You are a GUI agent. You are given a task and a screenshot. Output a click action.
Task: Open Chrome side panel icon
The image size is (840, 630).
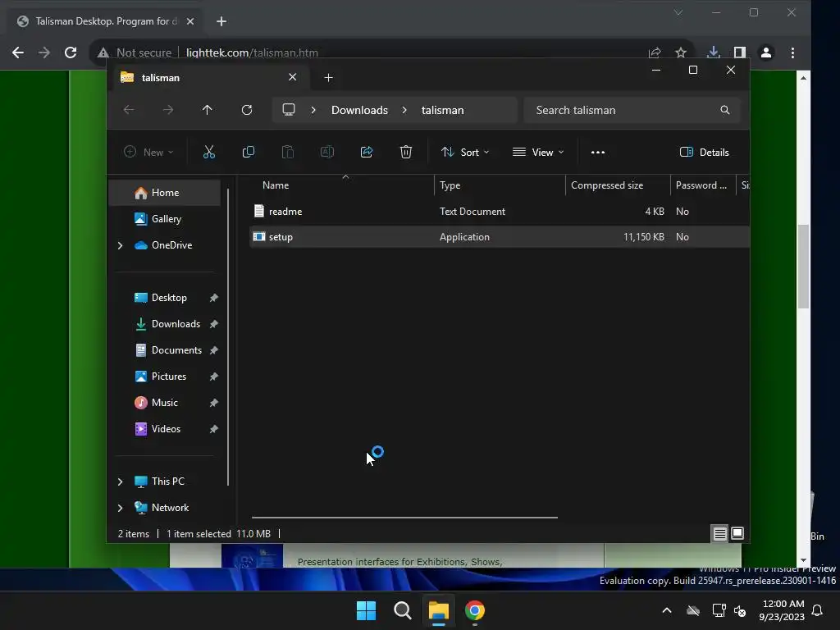click(740, 52)
